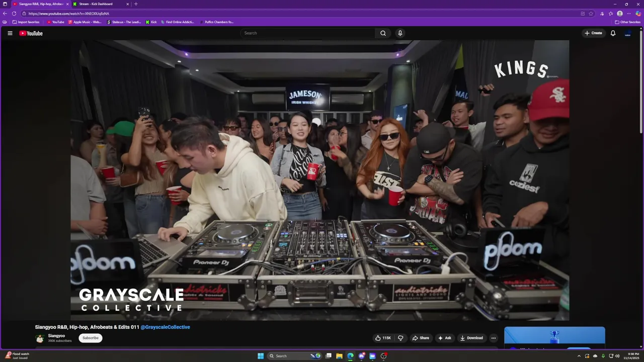Start voice search with the microphone

point(400,33)
